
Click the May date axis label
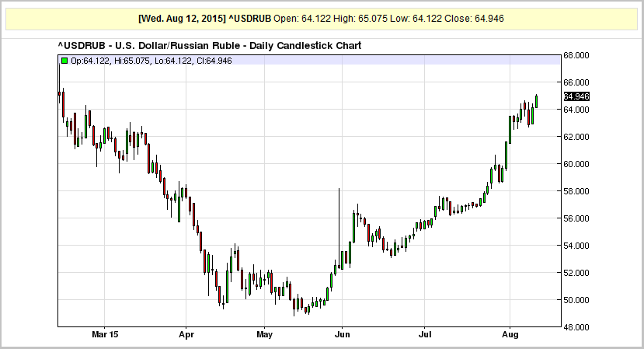(x=264, y=334)
